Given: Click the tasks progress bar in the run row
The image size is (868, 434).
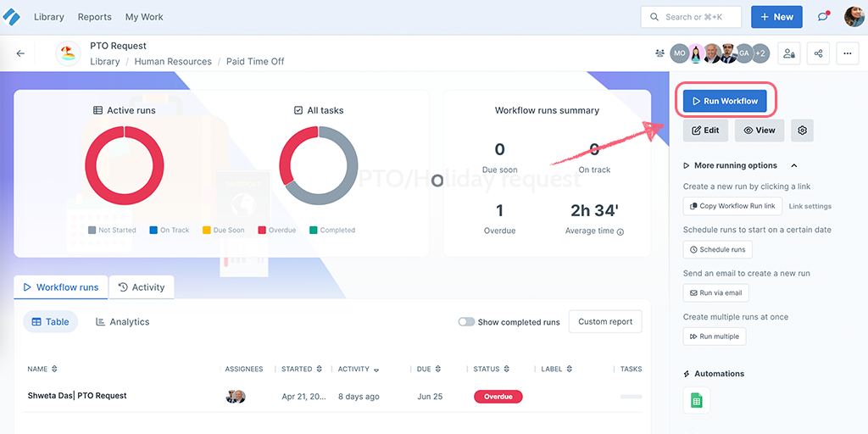Looking at the screenshot, I should coord(631,397).
